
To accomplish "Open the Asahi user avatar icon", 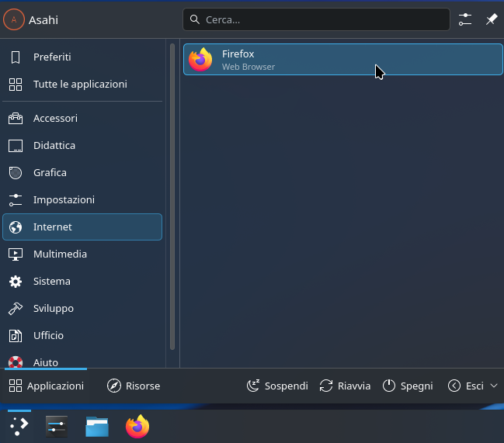I will click(14, 20).
